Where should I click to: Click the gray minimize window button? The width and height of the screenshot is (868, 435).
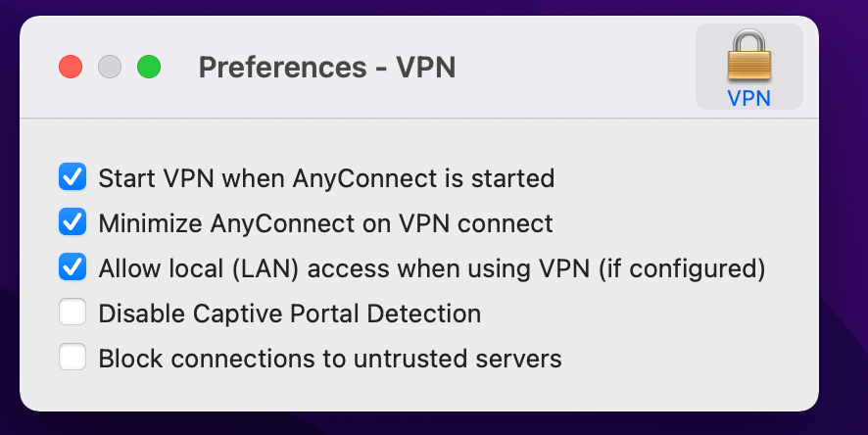pyautogui.click(x=110, y=68)
